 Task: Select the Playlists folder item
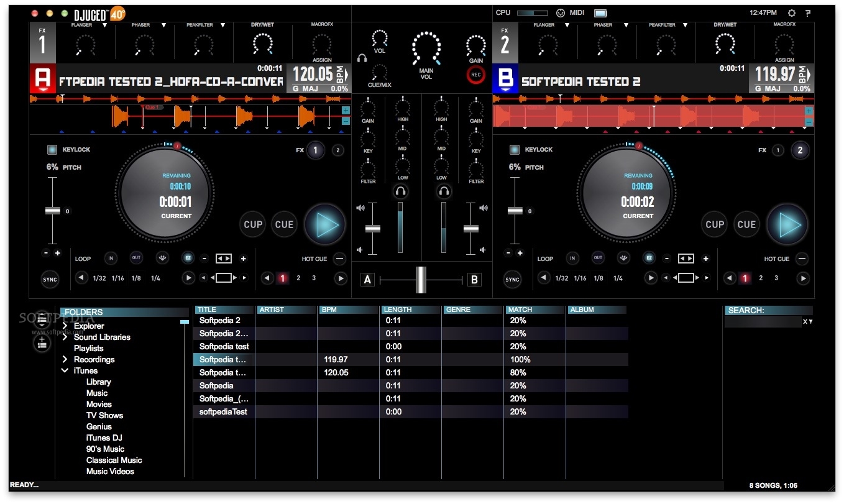click(x=88, y=349)
